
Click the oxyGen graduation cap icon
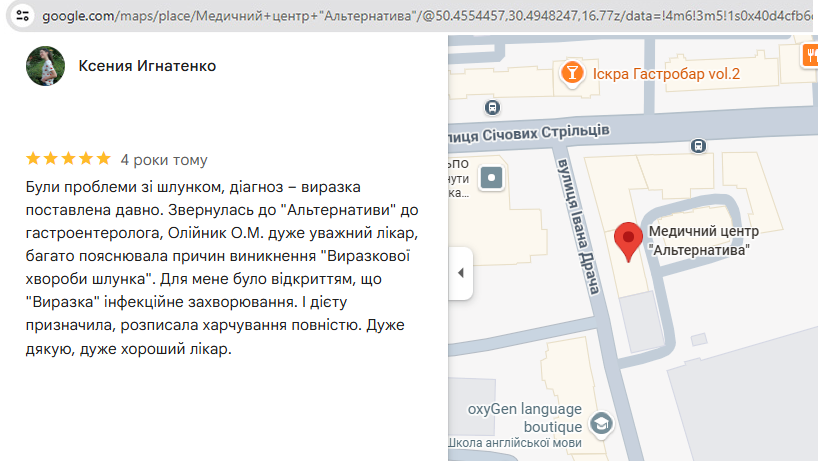click(600, 424)
